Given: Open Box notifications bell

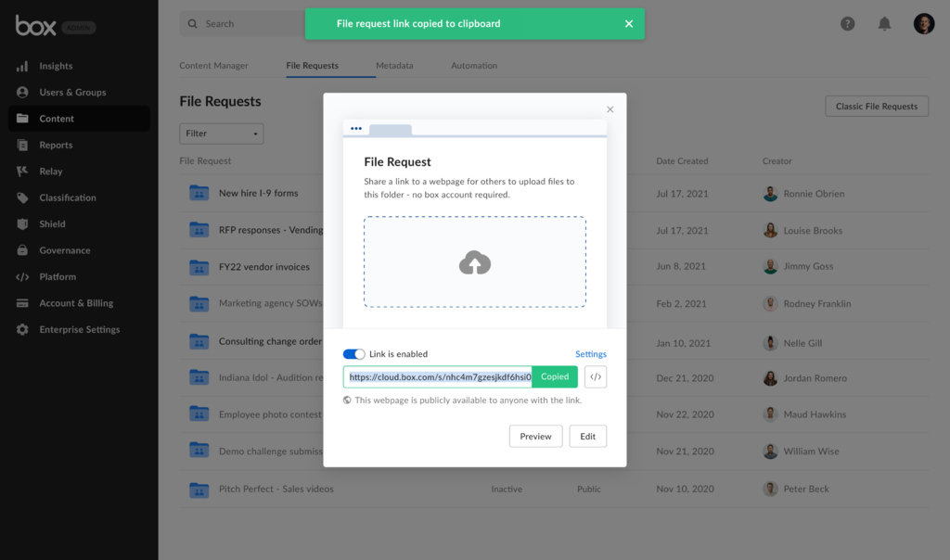Looking at the screenshot, I should pos(886,23).
